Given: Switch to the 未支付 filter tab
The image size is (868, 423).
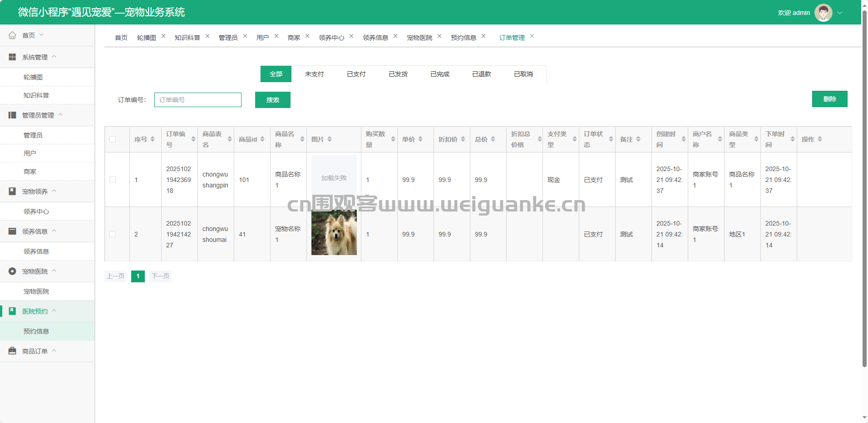Looking at the screenshot, I should [x=314, y=74].
